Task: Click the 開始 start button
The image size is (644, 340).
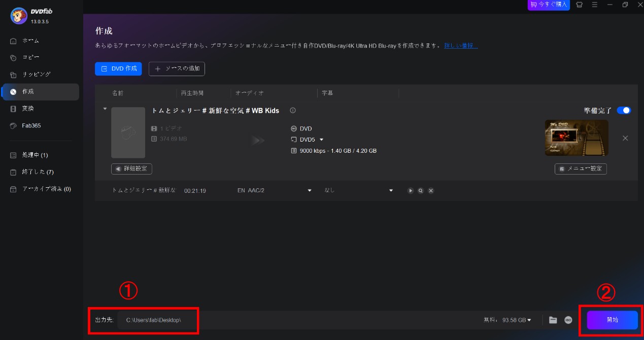Action: pos(613,320)
